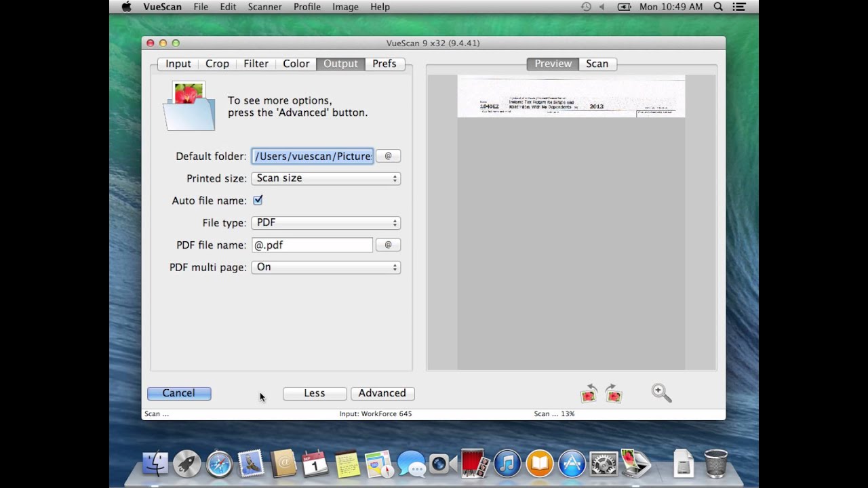868x488 pixels.
Task: Switch to the Prefs tab
Action: pyautogui.click(x=384, y=64)
